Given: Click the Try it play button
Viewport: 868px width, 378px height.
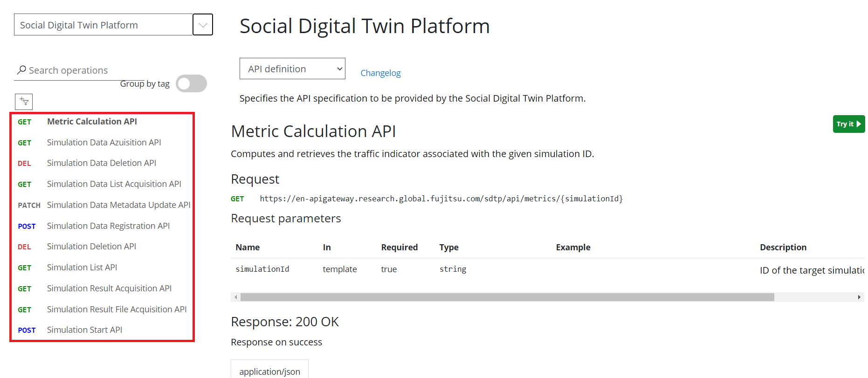Looking at the screenshot, I should 848,124.
